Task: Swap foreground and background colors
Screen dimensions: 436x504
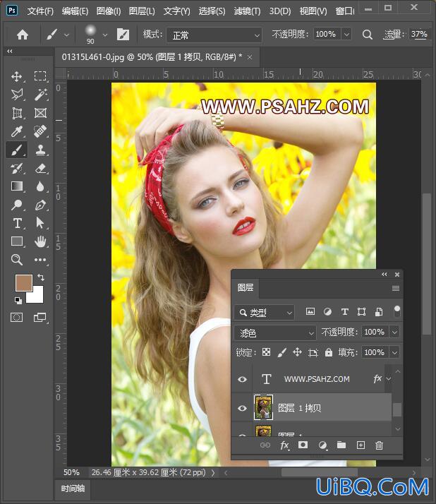Action: click(x=41, y=277)
